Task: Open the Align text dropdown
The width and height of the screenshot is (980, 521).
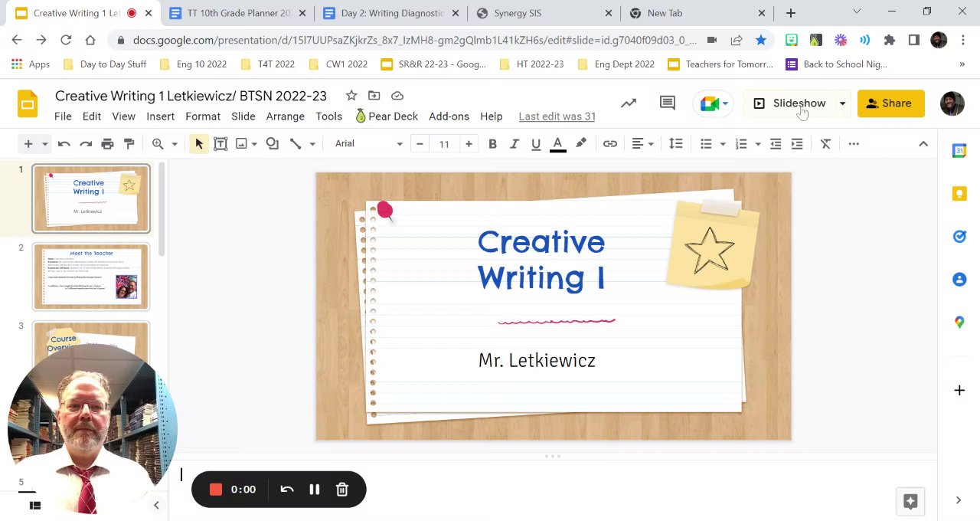Action: [x=642, y=144]
